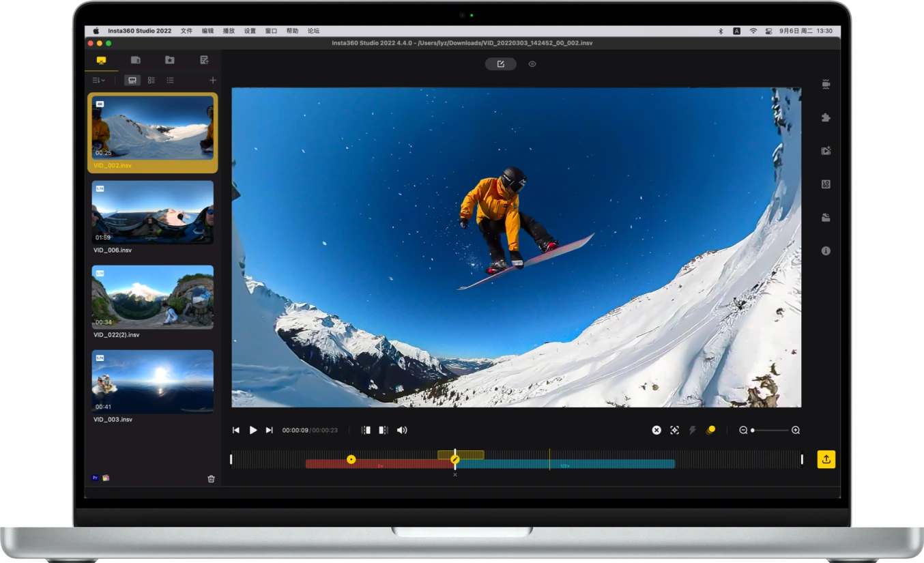The image size is (924, 563).
Task: Click the timeline zoom-out magnifier icon
Action: coord(743,431)
